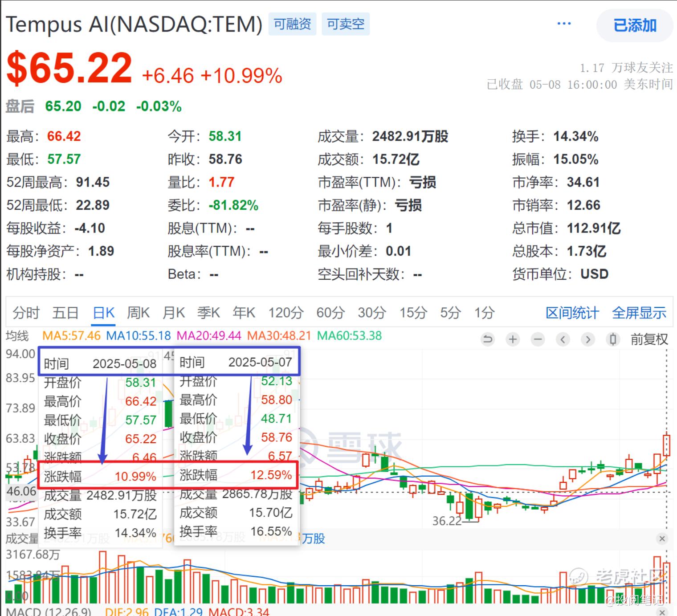This screenshot has height=616, width=677.
Task: Click the MA10:55.18 moving average label
Action: pyautogui.click(x=139, y=336)
